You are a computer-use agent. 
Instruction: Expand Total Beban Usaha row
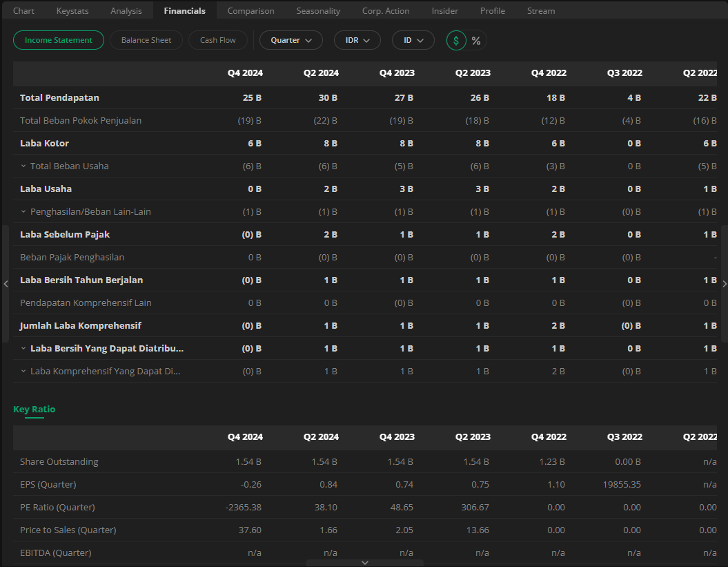coord(23,166)
